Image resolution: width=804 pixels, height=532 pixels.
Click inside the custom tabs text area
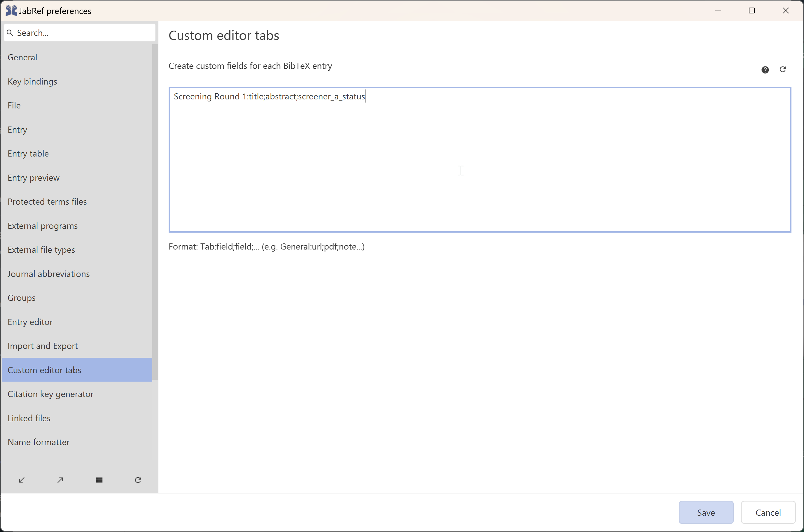(x=480, y=160)
